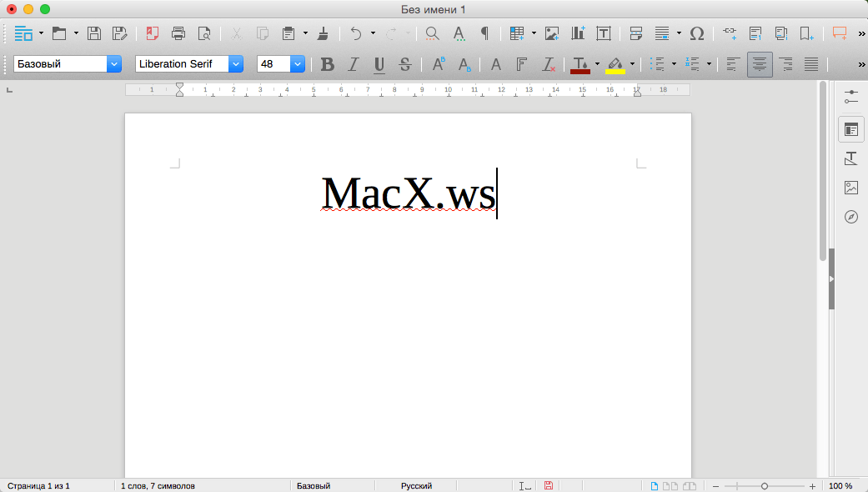Save the document with the floppy icon

[94, 33]
